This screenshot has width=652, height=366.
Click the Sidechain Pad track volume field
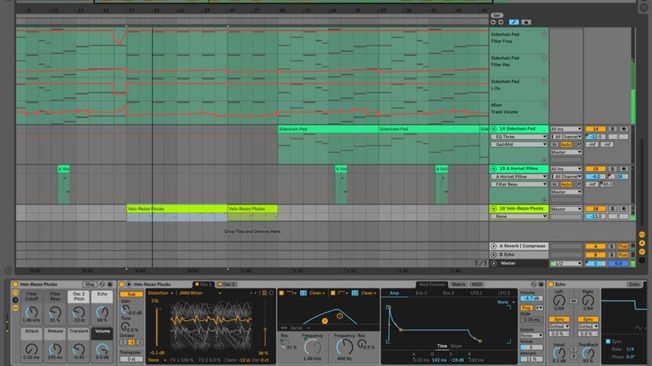tap(595, 137)
